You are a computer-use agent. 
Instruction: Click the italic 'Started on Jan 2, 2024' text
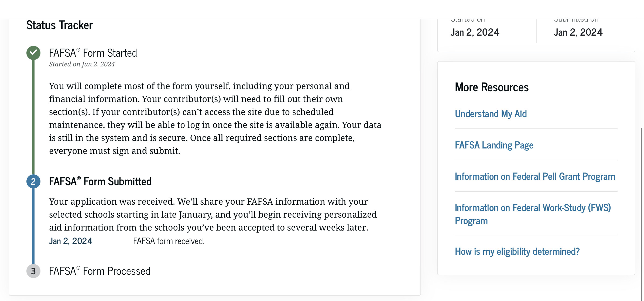[82, 64]
